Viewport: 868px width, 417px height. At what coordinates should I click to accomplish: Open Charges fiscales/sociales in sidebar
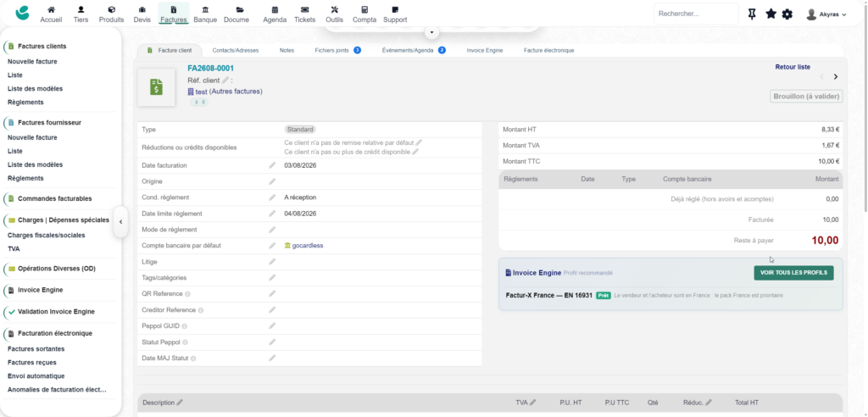(46, 235)
